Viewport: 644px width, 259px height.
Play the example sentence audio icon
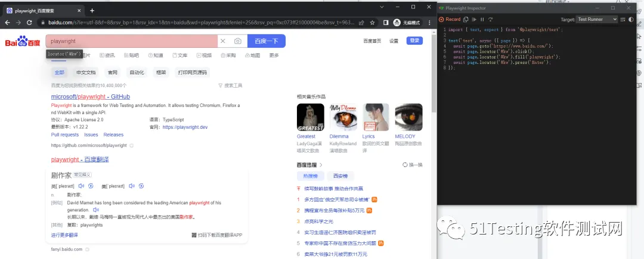pyautogui.click(x=96, y=209)
